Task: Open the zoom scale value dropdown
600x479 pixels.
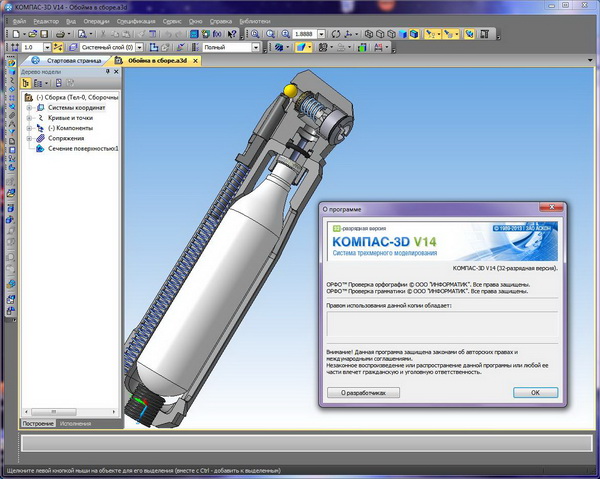Action: click(322, 33)
